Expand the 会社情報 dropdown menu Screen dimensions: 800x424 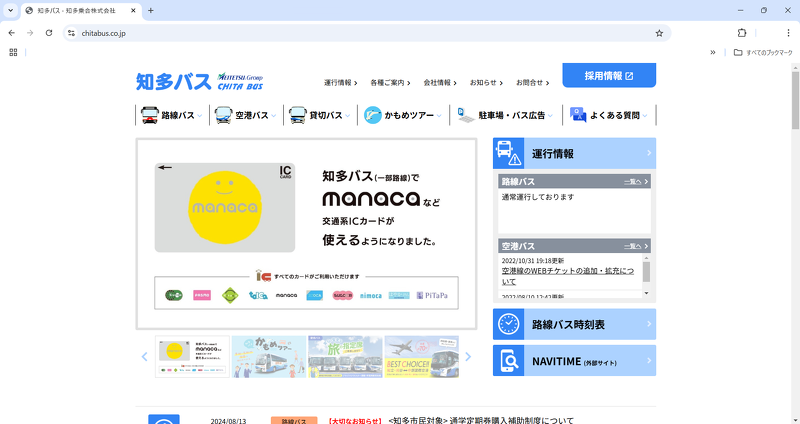coord(440,82)
